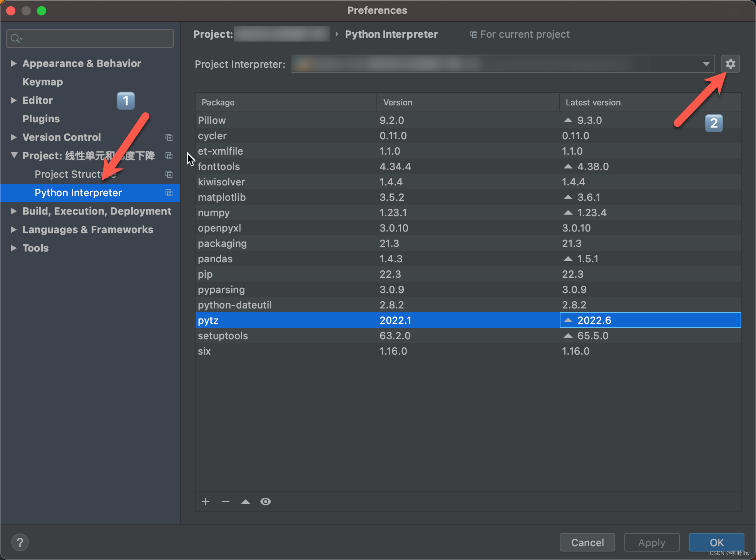Expand Appearance & Behavior section
This screenshot has height=560, width=756.
click(x=13, y=63)
